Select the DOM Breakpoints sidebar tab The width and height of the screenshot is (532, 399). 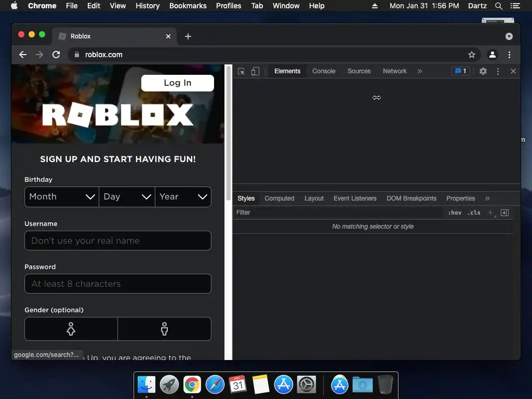pos(411,198)
